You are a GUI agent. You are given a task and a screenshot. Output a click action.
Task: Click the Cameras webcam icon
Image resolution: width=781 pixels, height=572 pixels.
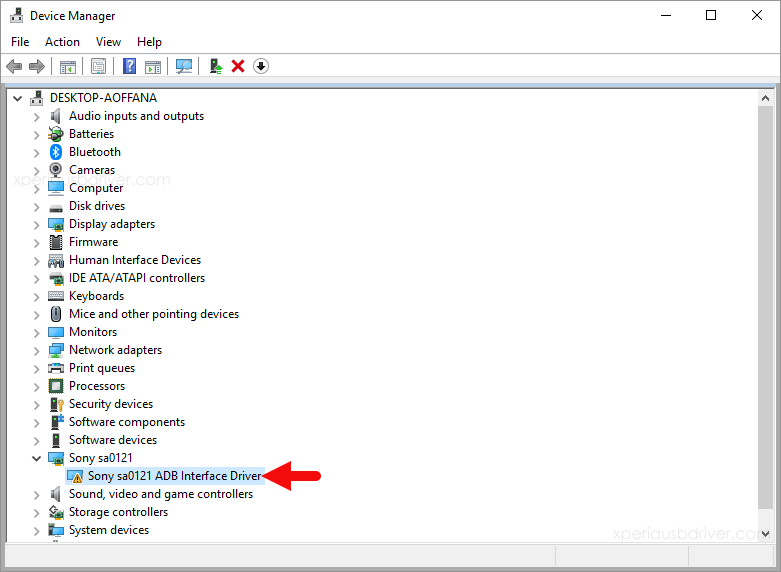coord(56,170)
